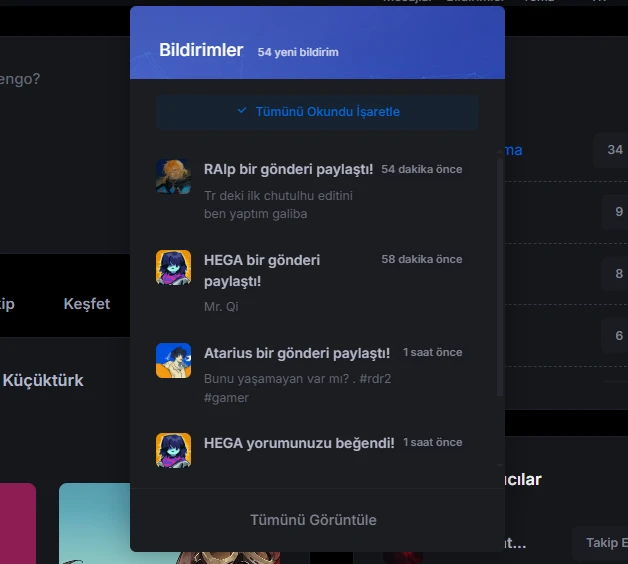
Task: Click the count badge showing 9
Action: (618, 212)
